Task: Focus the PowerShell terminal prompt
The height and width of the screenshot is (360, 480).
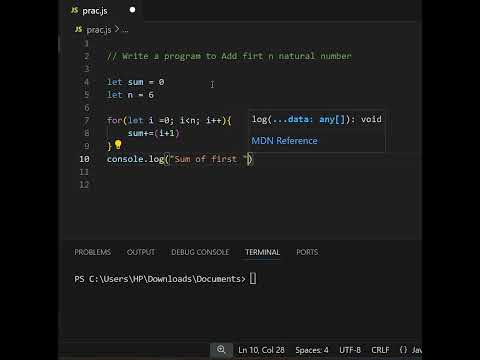Action: tap(165, 279)
